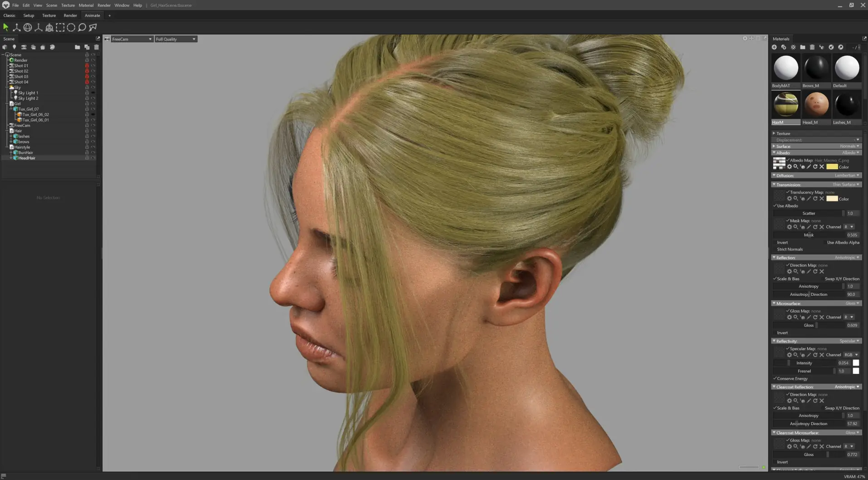Click the Mask value field 0.505

point(852,235)
